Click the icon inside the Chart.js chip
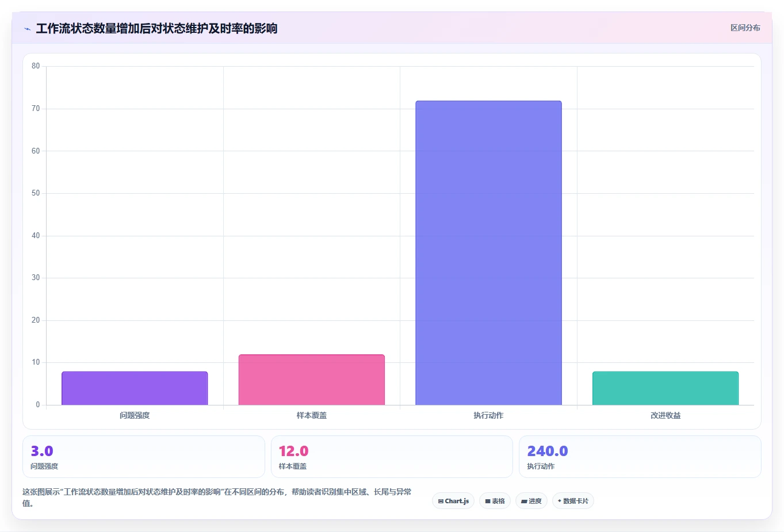Viewport: 784px width, 532px height. point(441,502)
